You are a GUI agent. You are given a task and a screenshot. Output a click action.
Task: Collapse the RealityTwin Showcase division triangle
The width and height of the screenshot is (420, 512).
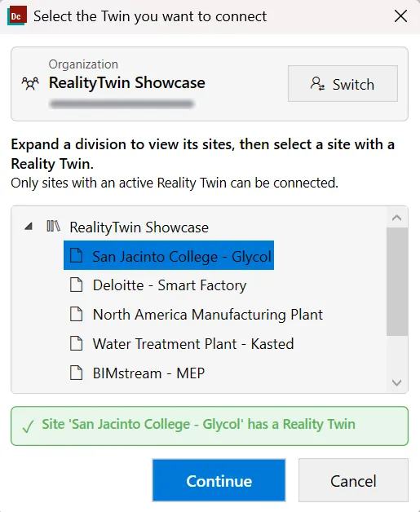click(29, 226)
